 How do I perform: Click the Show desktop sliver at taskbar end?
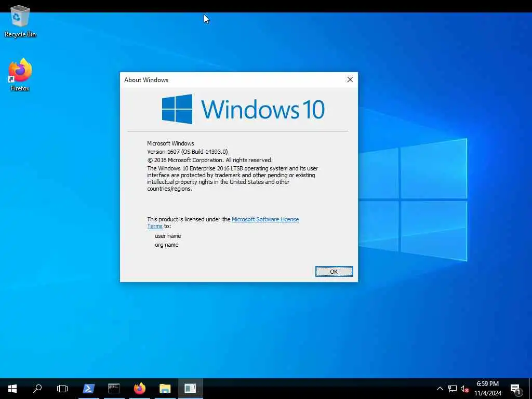click(x=530, y=389)
